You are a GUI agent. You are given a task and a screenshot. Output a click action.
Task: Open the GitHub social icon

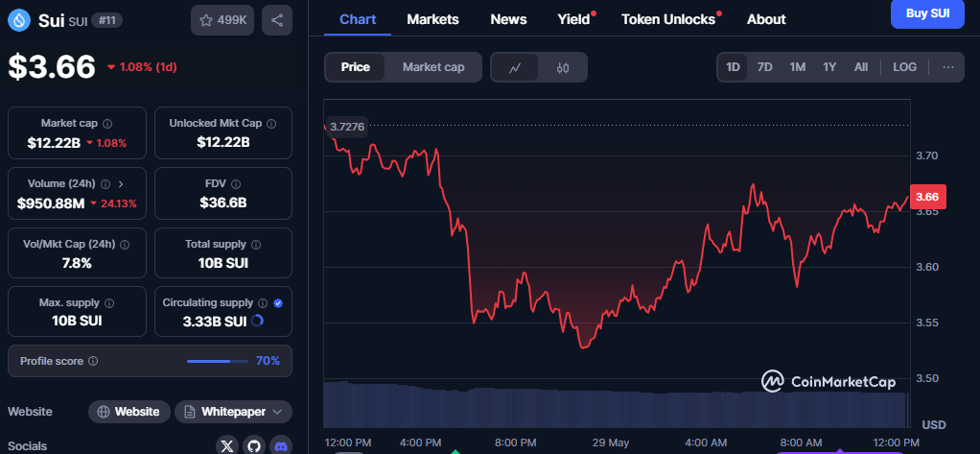(x=254, y=445)
